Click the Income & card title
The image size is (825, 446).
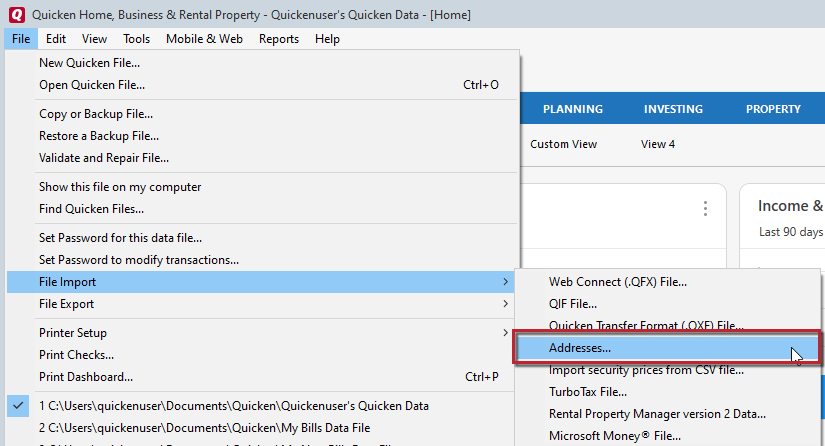click(790, 206)
